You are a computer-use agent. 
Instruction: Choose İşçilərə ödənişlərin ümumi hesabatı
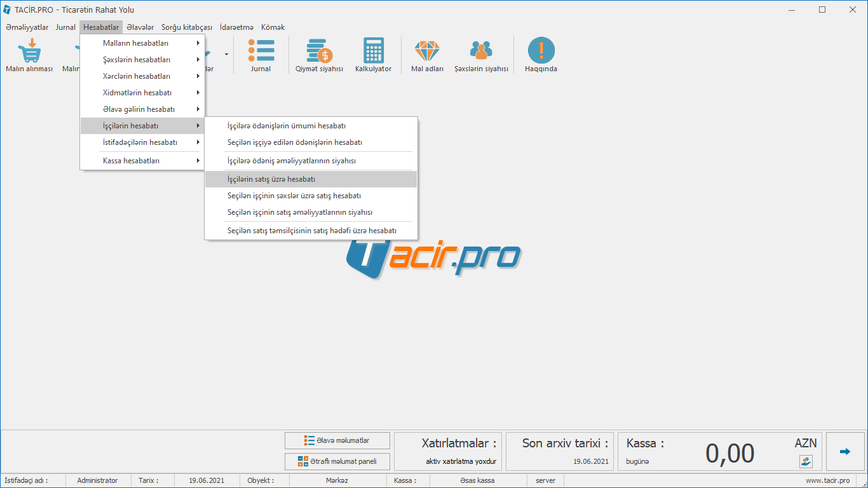311,126
